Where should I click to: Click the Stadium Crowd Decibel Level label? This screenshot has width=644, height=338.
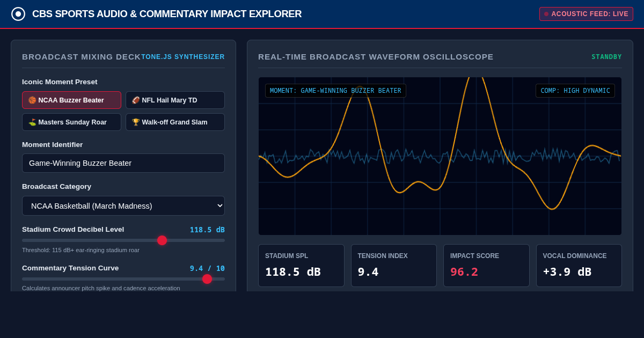73,230
